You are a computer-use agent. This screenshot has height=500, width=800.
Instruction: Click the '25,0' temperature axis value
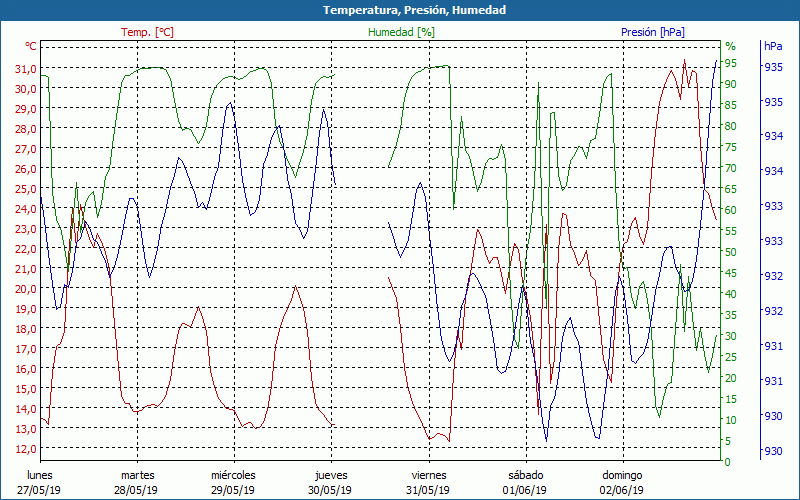(26, 188)
